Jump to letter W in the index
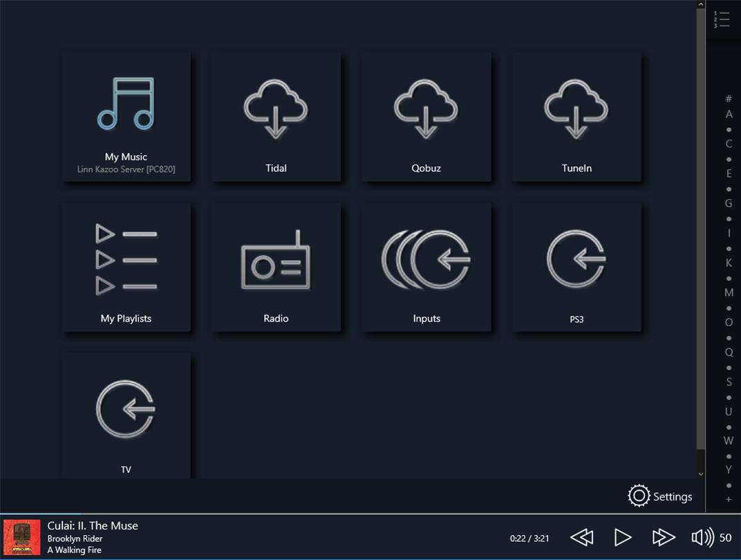Viewport: 741px width, 560px height. (x=729, y=441)
